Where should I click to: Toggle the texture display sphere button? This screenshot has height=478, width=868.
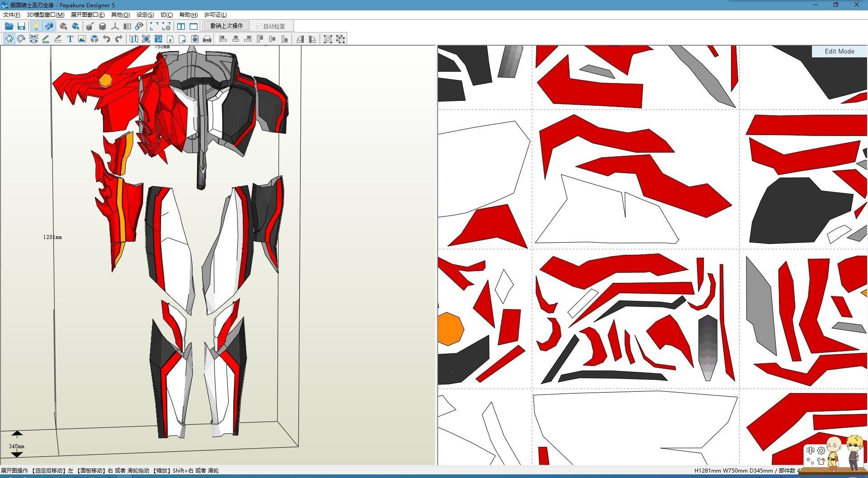point(48,26)
